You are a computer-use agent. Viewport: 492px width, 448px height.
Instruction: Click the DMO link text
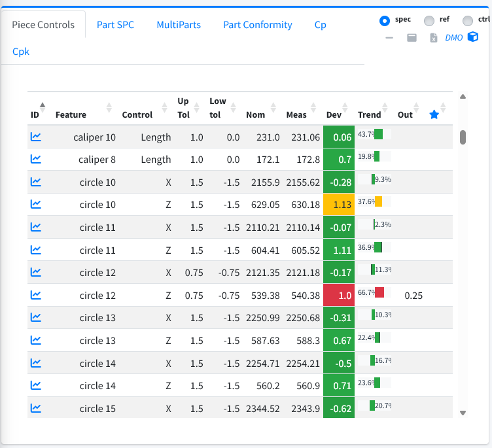(x=453, y=38)
